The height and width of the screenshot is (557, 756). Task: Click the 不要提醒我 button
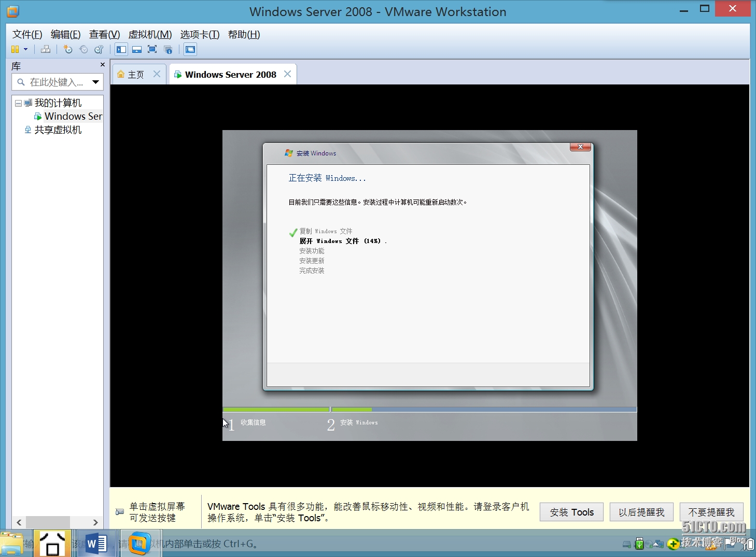pos(711,512)
